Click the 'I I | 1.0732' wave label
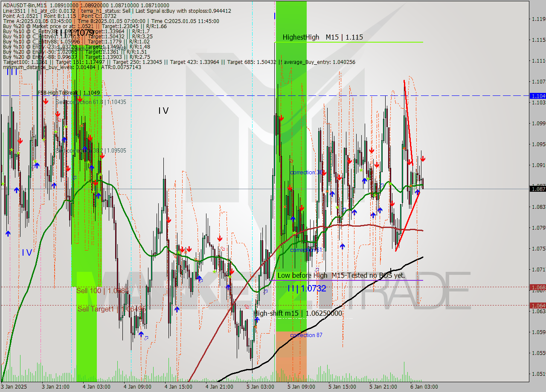 (x=307, y=288)
